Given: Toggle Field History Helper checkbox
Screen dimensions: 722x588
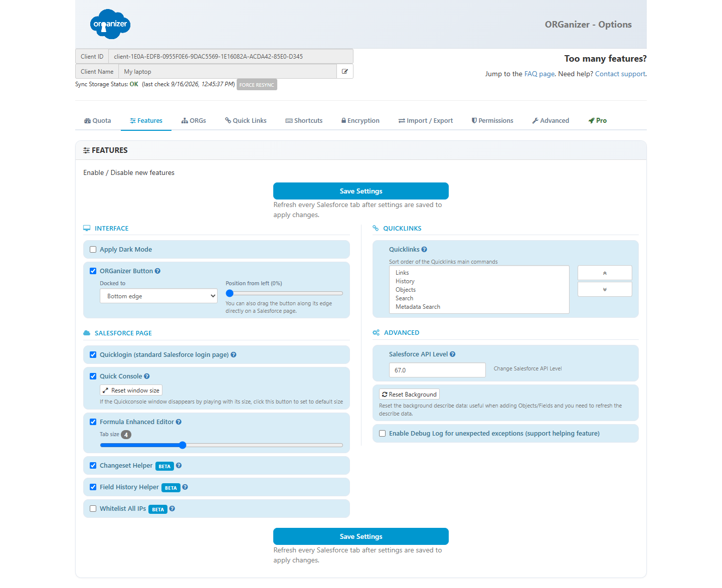Looking at the screenshot, I should pyautogui.click(x=93, y=487).
